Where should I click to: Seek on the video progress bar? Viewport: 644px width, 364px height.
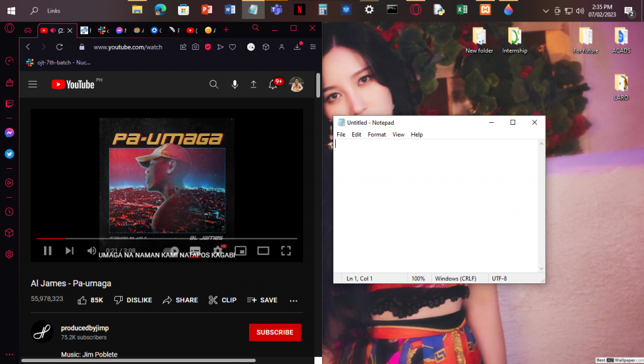(167, 238)
